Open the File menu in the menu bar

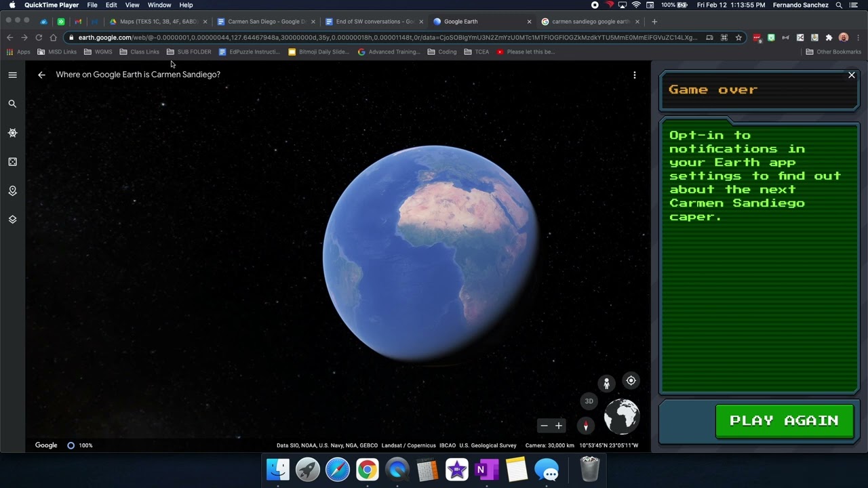pos(92,5)
